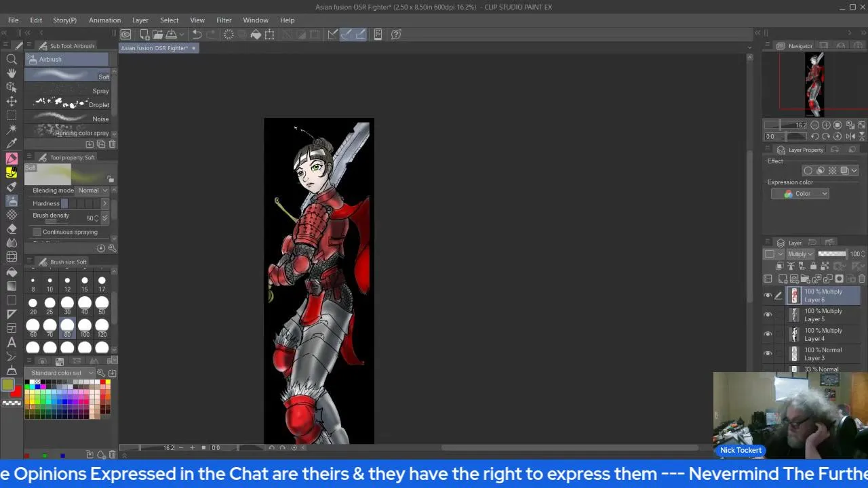Select the Move layer tool
The width and height of the screenshot is (868, 488).
click(x=12, y=101)
